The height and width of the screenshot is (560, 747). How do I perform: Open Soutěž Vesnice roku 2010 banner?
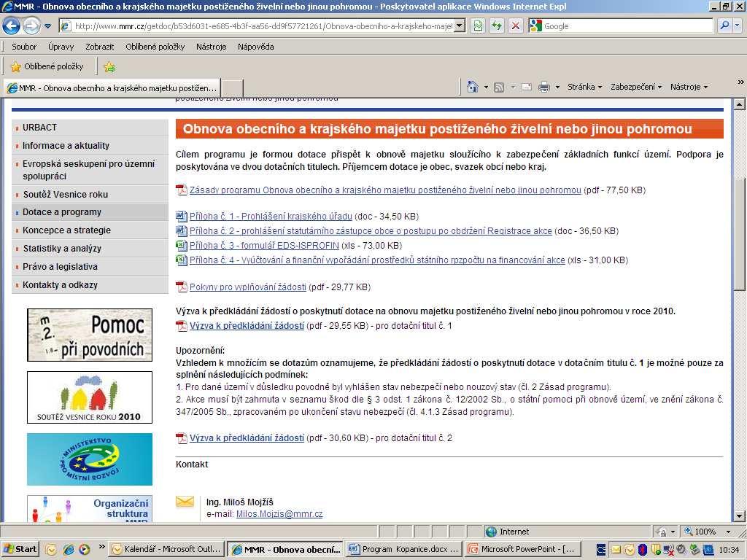click(x=90, y=397)
